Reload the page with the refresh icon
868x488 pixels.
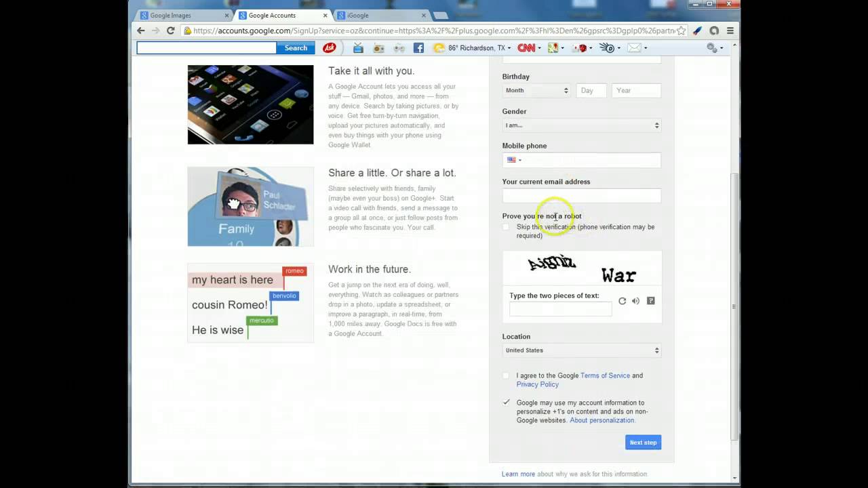point(171,30)
